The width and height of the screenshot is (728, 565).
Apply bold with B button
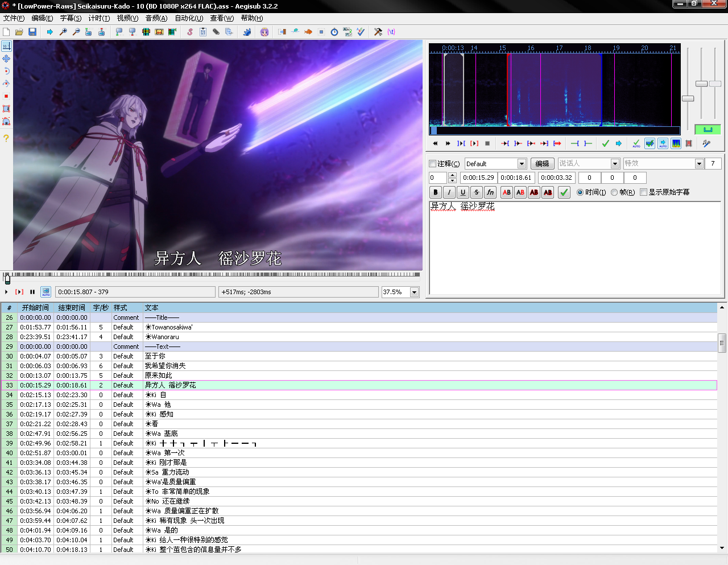tap(436, 192)
